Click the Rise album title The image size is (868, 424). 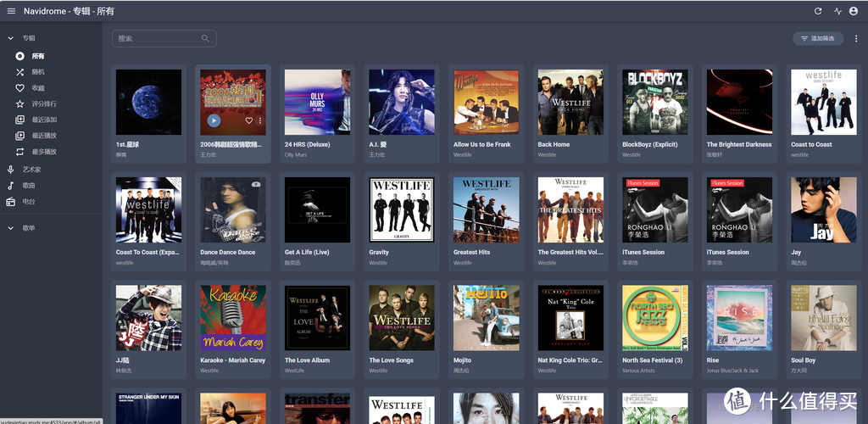pyautogui.click(x=713, y=360)
